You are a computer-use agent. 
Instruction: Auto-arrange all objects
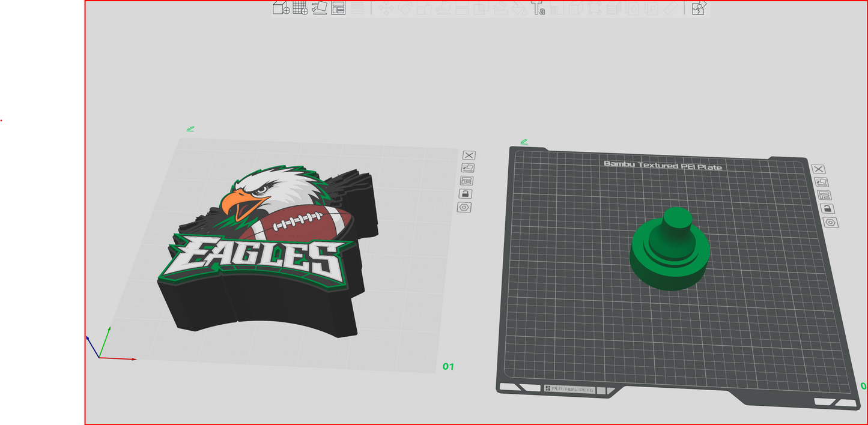(x=340, y=9)
